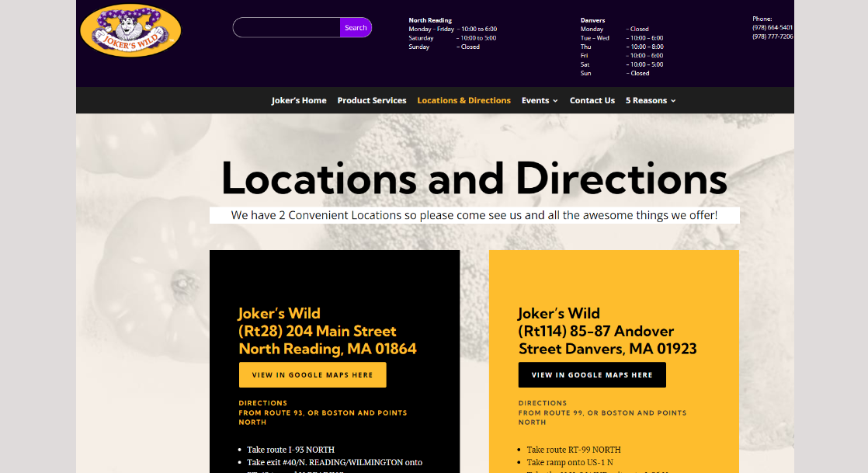Focus the search text field
This screenshot has height=473, width=868.
[x=286, y=28]
